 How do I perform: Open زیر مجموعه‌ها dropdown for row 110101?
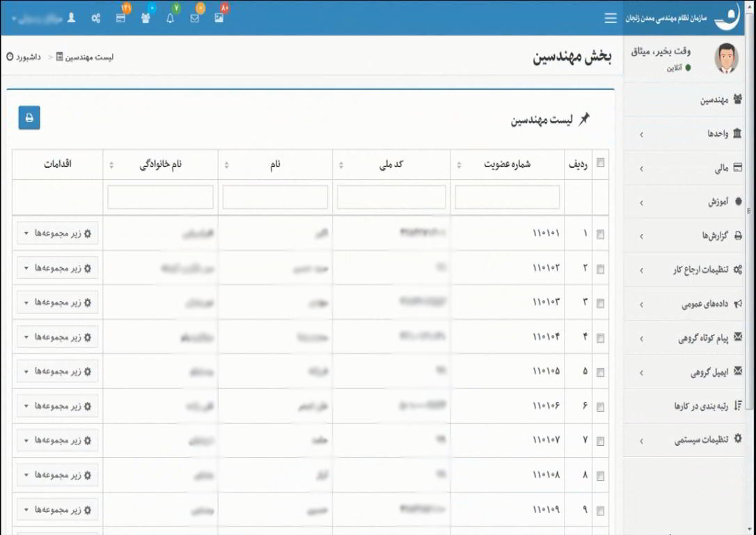point(57,233)
